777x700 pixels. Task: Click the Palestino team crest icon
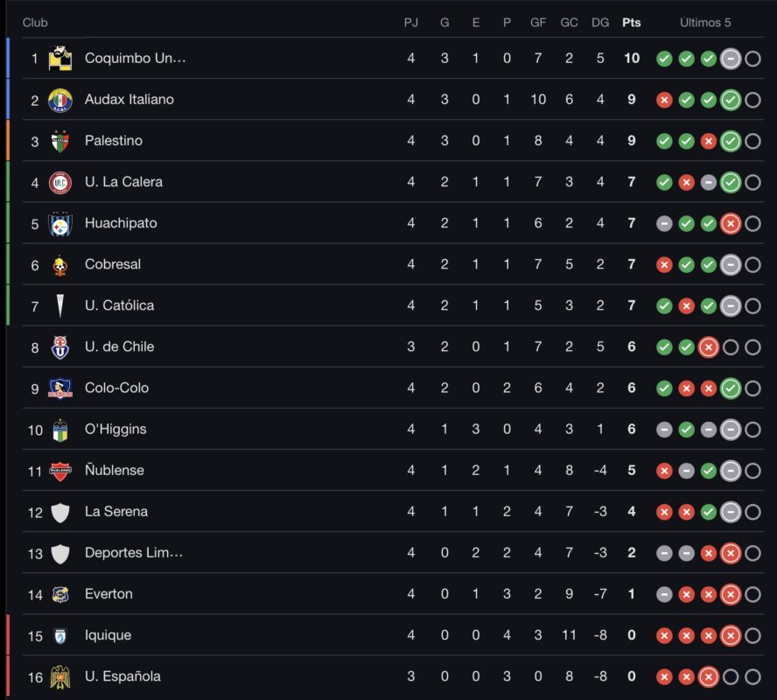tap(59, 141)
